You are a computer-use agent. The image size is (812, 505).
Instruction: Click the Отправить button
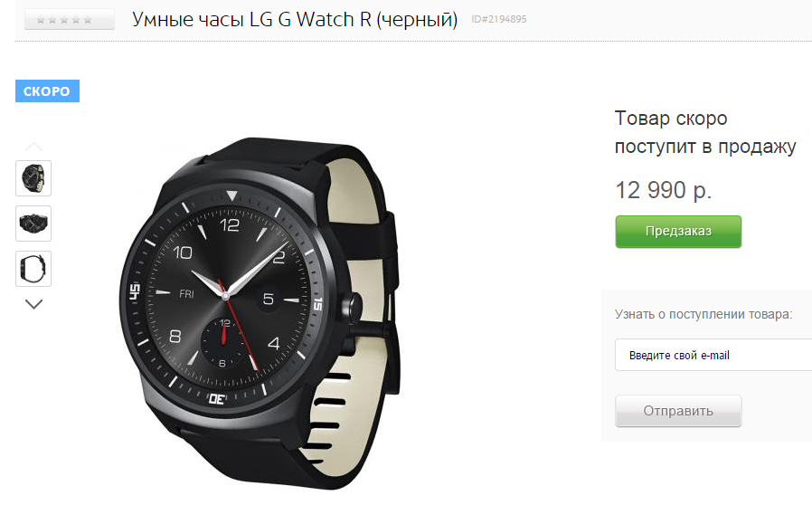click(x=678, y=411)
